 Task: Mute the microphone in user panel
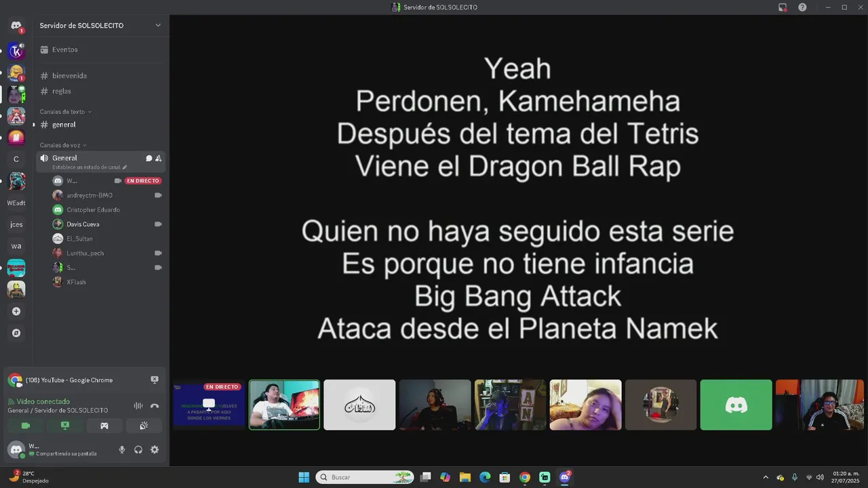(122, 449)
